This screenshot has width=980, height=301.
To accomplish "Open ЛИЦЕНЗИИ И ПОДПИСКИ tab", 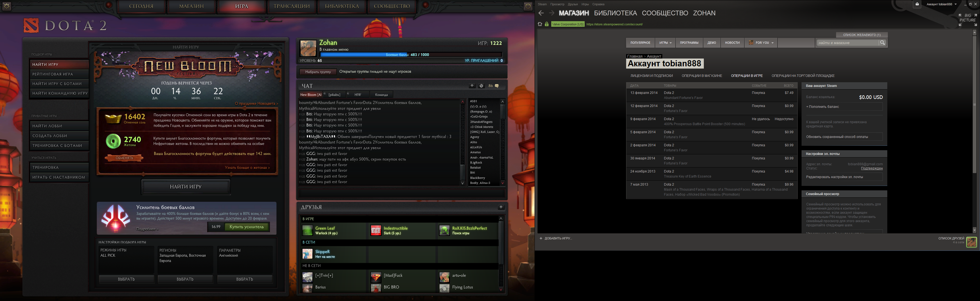I will [x=651, y=76].
